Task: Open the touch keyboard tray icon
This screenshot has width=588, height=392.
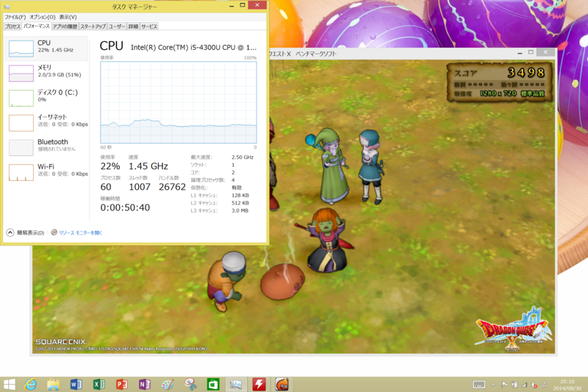Action: [479, 385]
